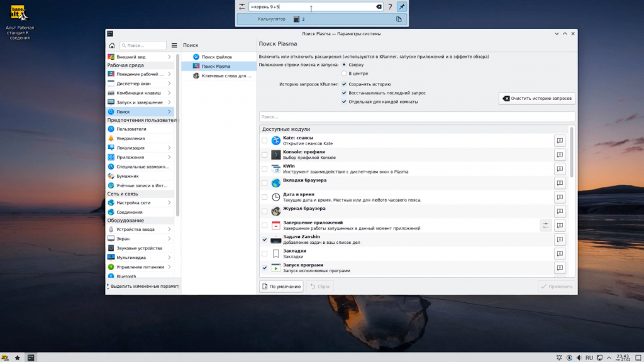644x362 pixels.
Task: Click settings sidebar vertical scrollbar
Action: (x=177, y=136)
